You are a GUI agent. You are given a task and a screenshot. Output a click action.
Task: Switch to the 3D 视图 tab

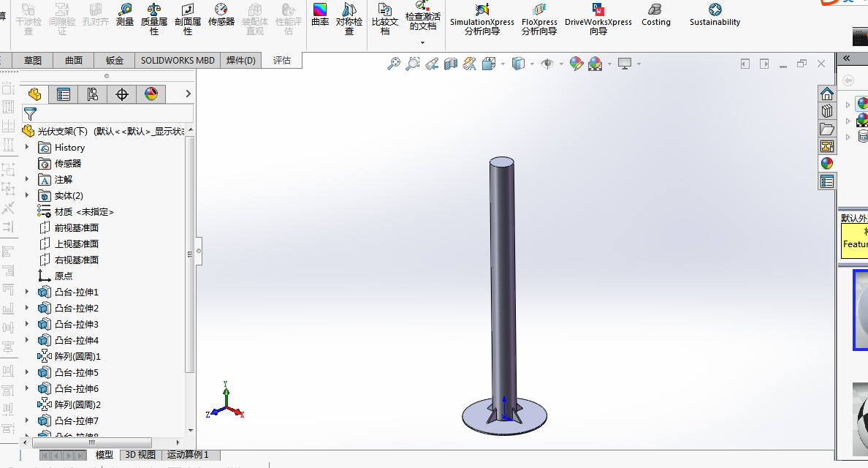140,455
